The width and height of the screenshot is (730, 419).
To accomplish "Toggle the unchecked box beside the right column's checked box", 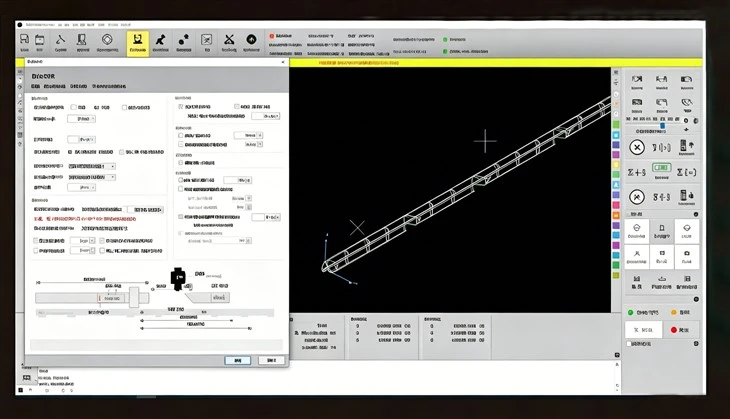I will (x=237, y=107).
